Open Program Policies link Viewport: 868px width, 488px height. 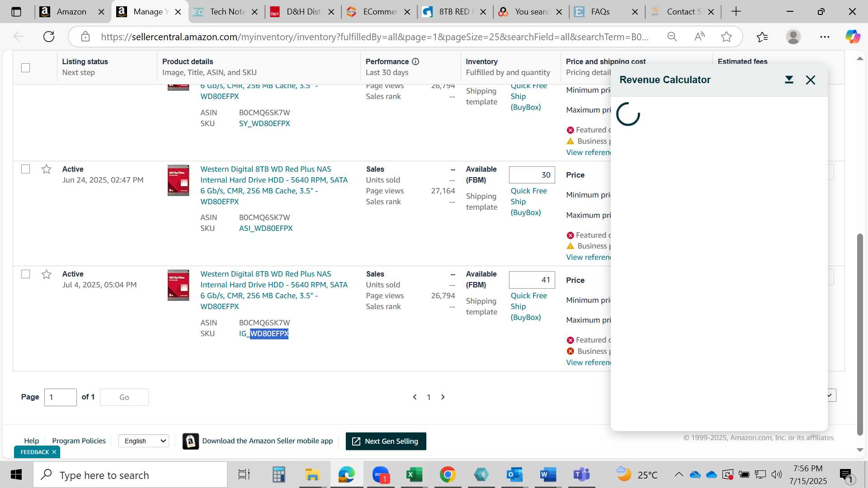79,441
